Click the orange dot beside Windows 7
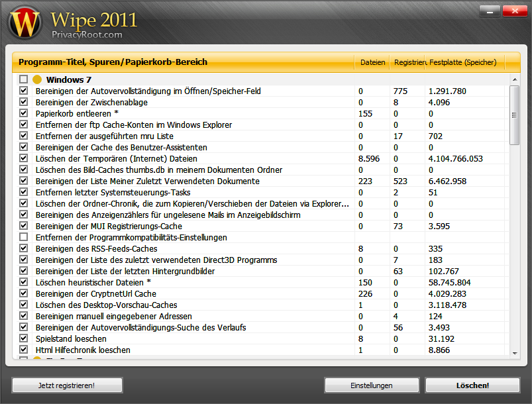The width and height of the screenshot is (532, 404). coord(38,79)
